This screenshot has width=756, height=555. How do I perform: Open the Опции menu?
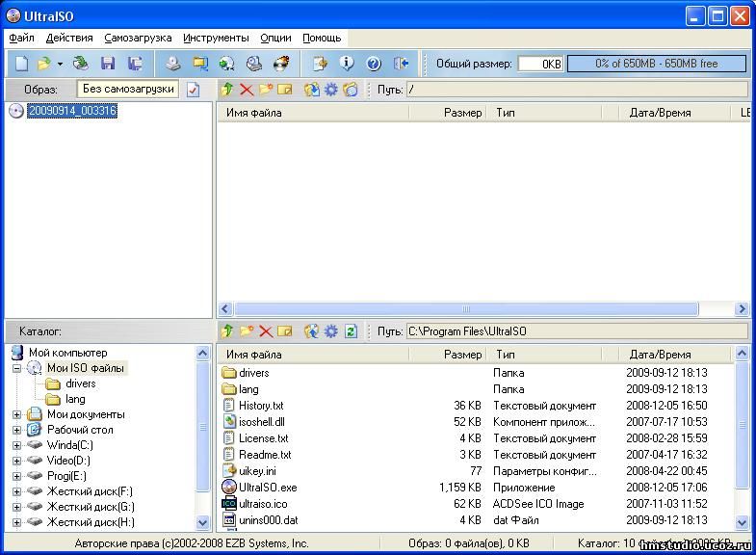(x=275, y=38)
